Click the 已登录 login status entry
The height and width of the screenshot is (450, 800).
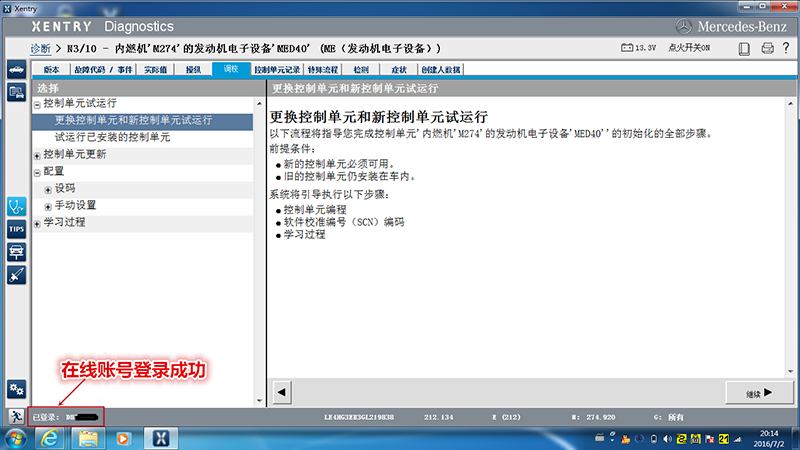[66, 417]
